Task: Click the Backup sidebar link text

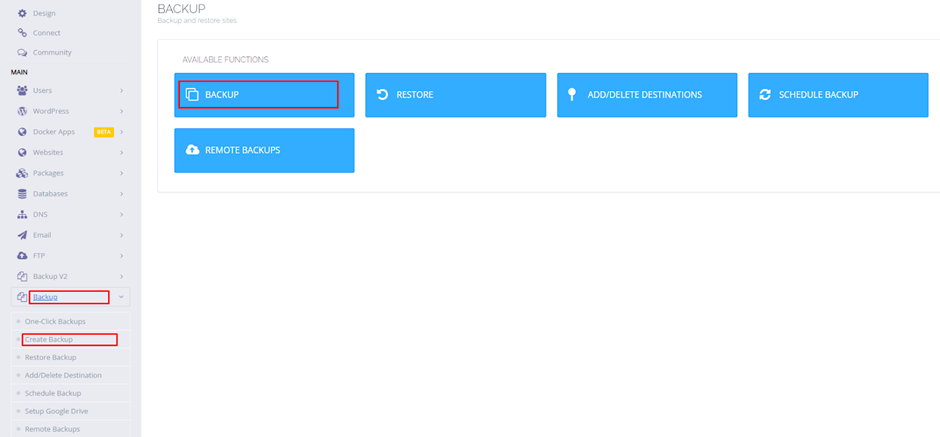Action: pyautogui.click(x=45, y=297)
